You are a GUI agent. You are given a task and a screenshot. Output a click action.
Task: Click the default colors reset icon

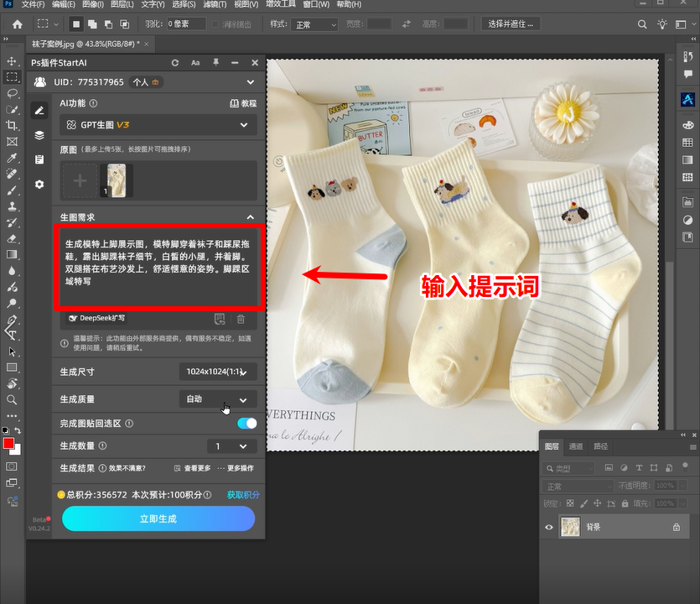coord(5,430)
